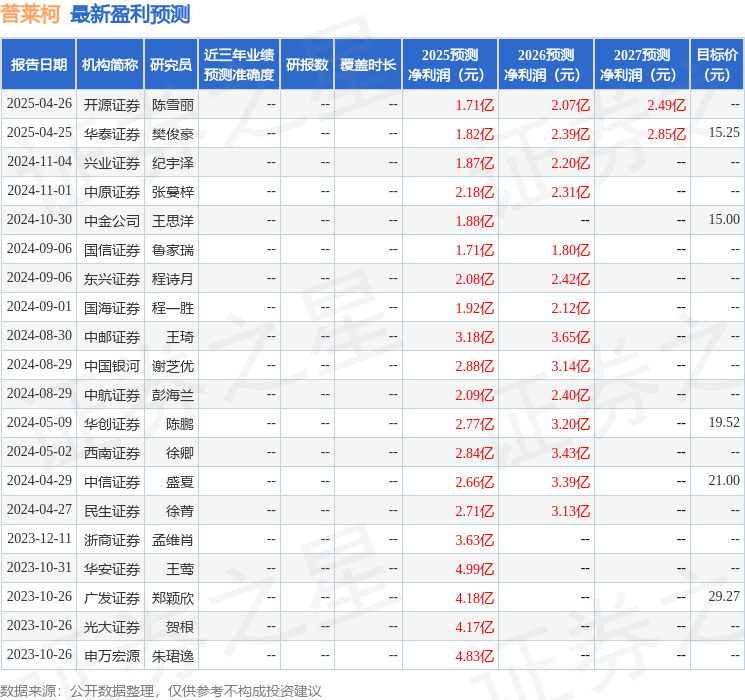
Task: Click the date 2024-04-27
Action: click(39, 509)
